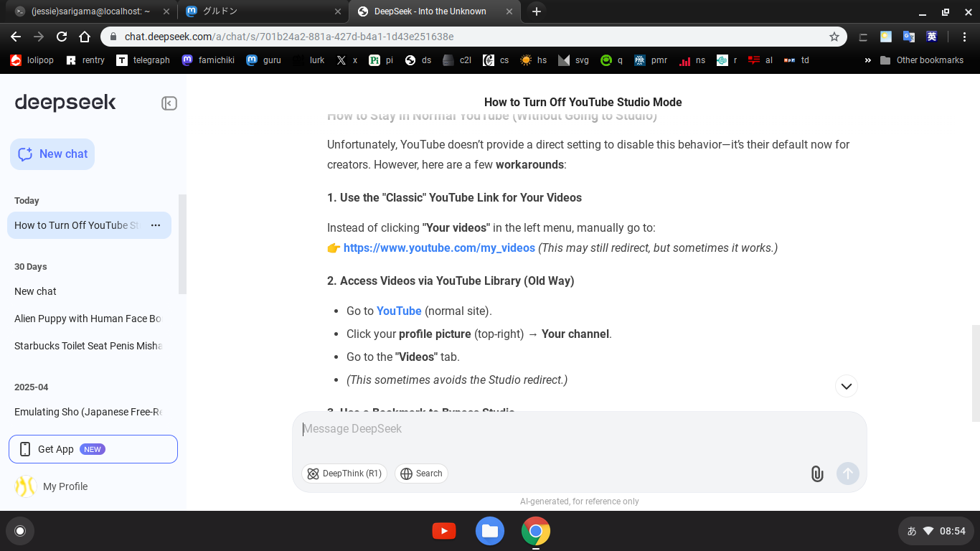
Task: Follow the YouTube link in the list
Action: [x=399, y=311]
